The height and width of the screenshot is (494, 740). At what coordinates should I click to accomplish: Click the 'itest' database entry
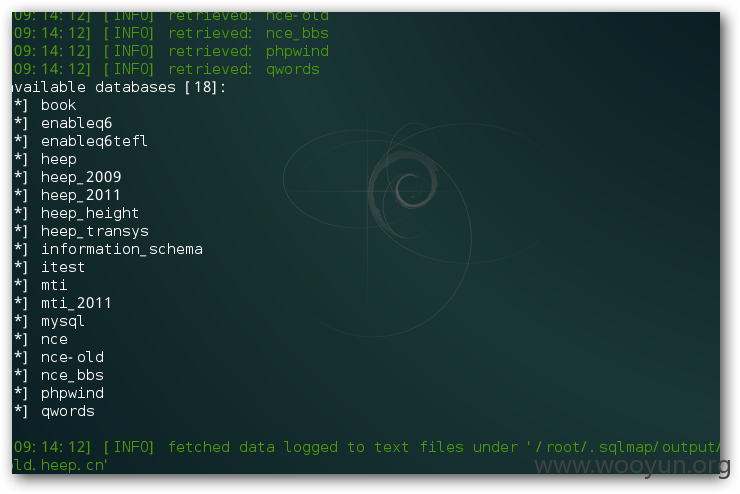(x=63, y=267)
